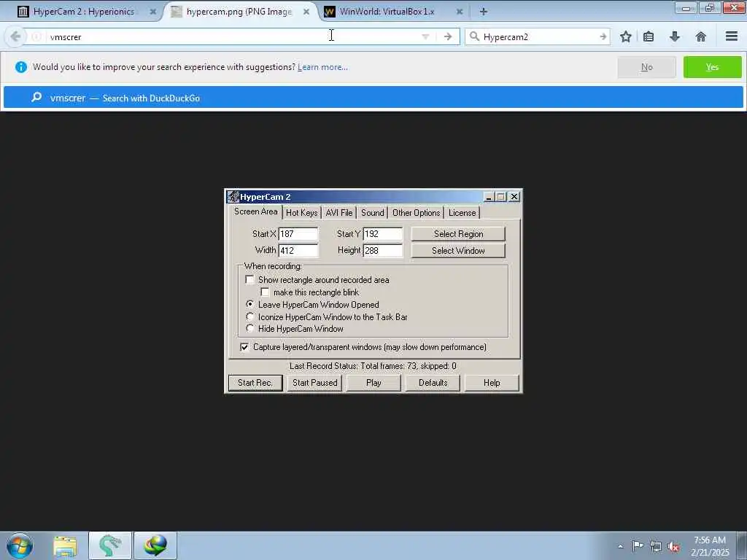This screenshot has width=747, height=560.
Task: Click the Play button in HyperCam
Action: coord(373,383)
